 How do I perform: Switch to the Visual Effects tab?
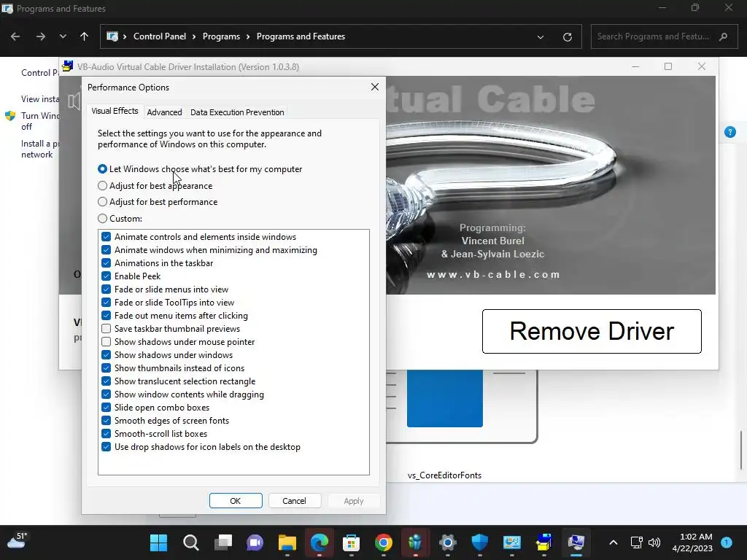click(115, 111)
